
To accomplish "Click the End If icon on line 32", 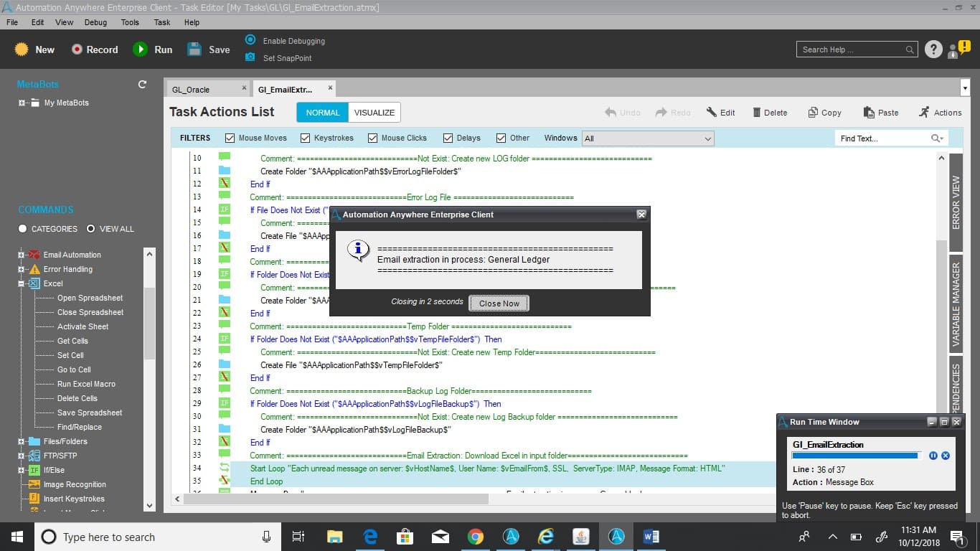I will (x=225, y=442).
